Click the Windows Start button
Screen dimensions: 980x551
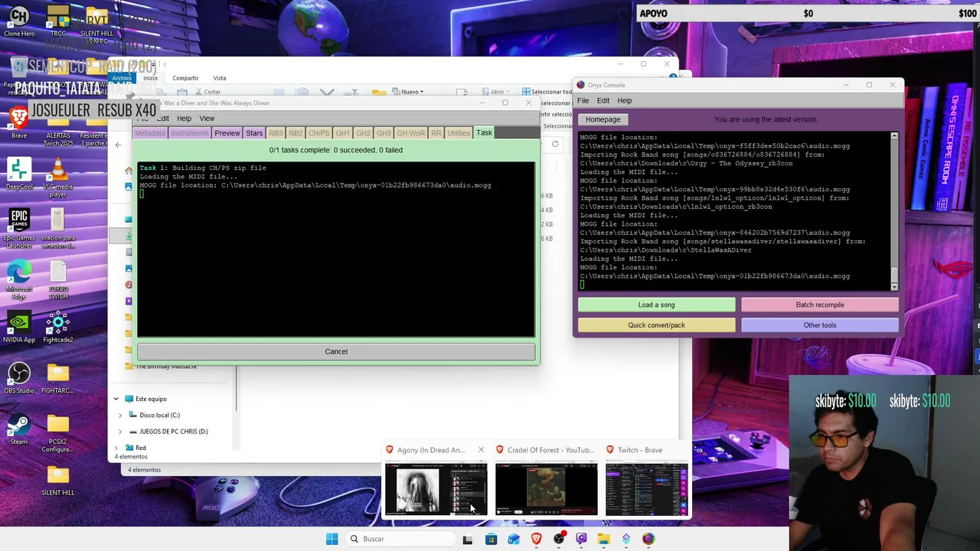(332, 539)
